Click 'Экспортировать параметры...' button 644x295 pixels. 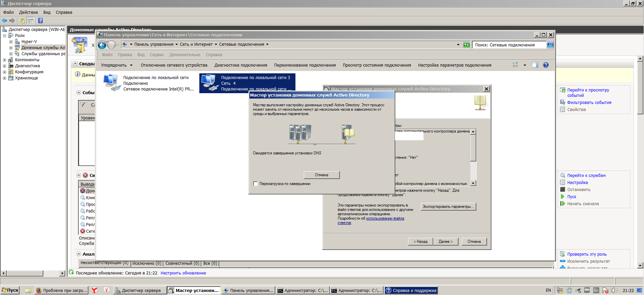(448, 207)
